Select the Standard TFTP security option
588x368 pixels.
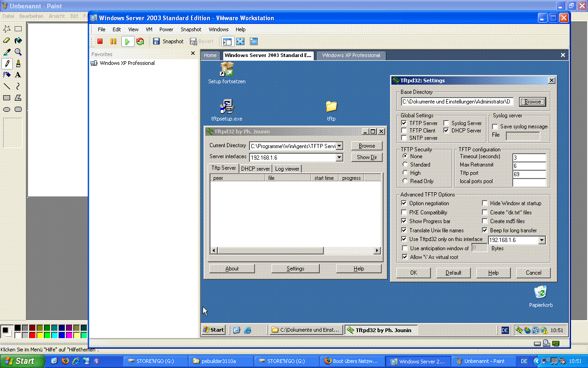tap(405, 165)
